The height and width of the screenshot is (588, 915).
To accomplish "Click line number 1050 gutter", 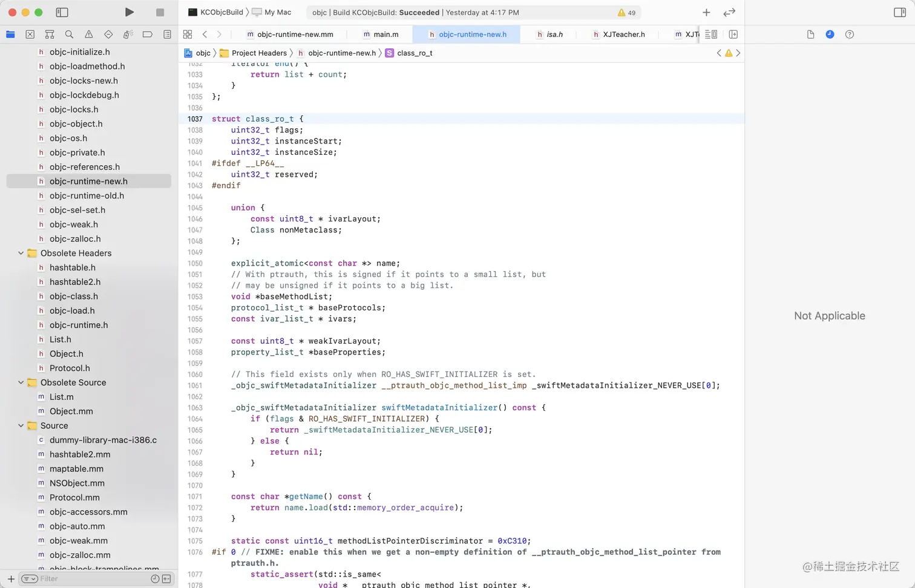I will [195, 264].
